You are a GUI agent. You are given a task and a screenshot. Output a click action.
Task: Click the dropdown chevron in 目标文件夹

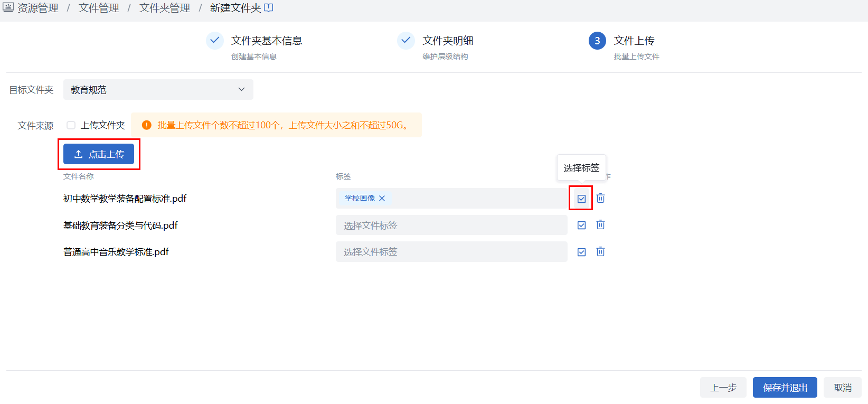241,90
